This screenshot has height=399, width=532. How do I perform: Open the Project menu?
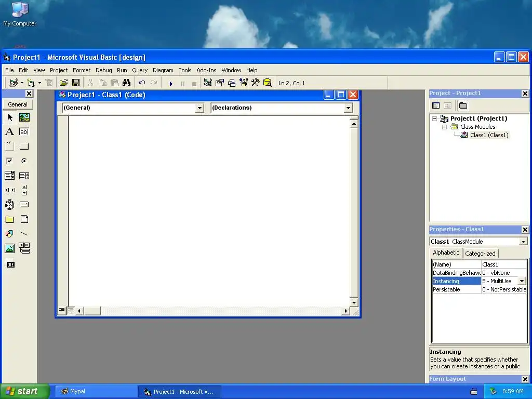click(x=59, y=70)
